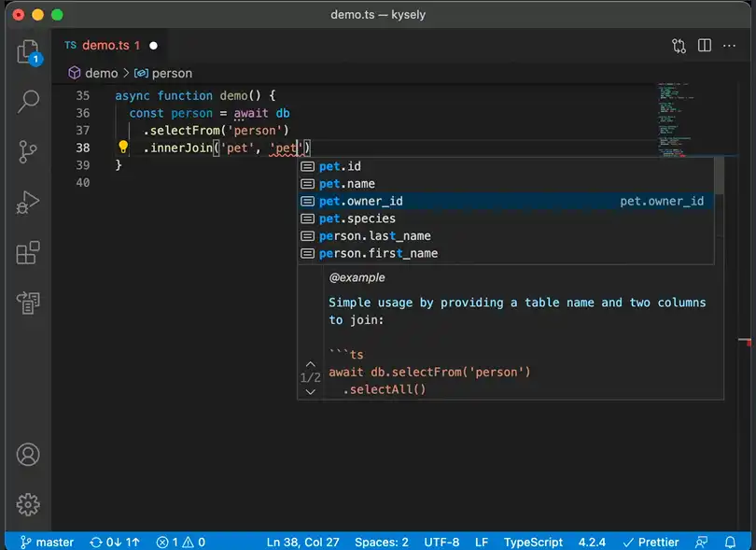Click the person variable icon in breadcrumb
Viewport: 756px width, 550px height.
(141, 74)
